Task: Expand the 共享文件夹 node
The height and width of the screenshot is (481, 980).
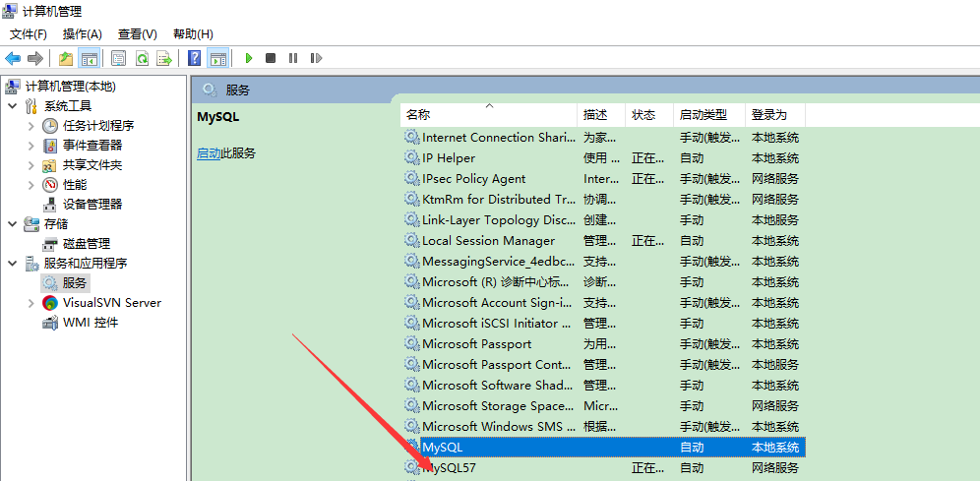Action: pyautogui.click(x=31, y=165)
